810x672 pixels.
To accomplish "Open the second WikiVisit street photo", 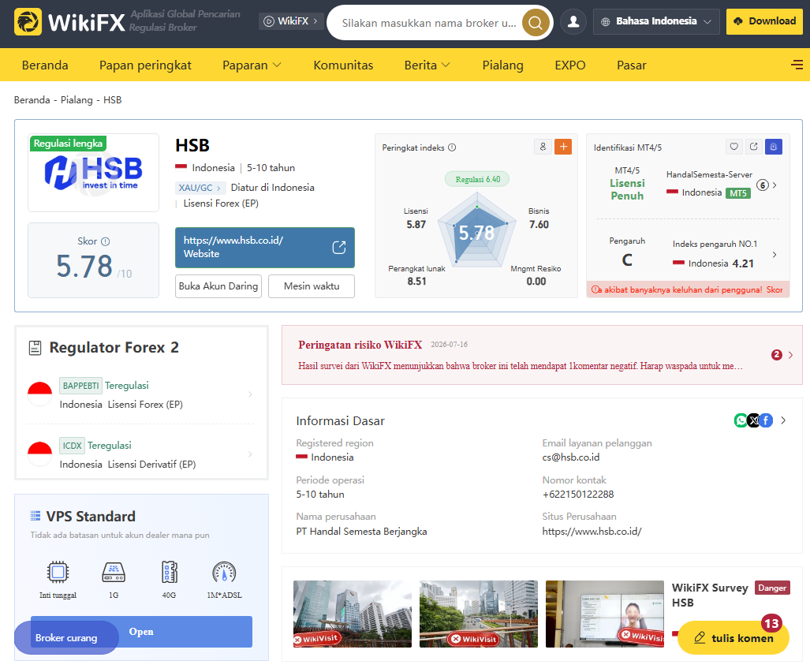I will click(479, 614).
